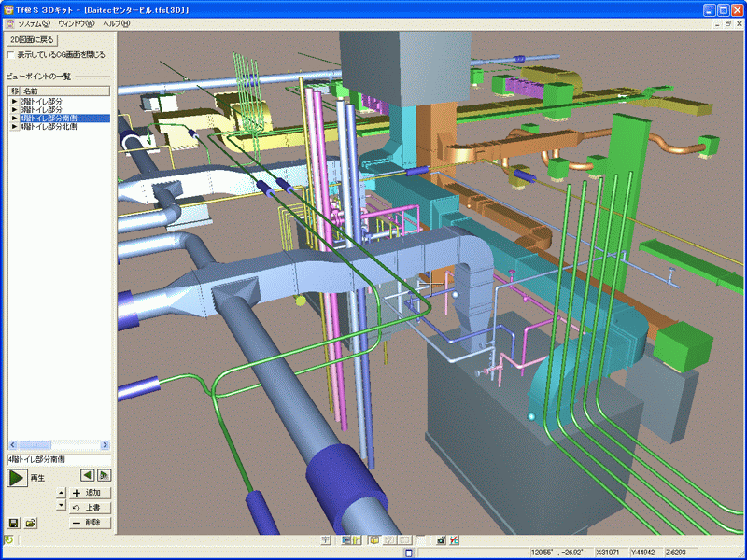Enable the 表示しているCG画面を閉じる checkbox
747x560 pixels.
(10, 55)
